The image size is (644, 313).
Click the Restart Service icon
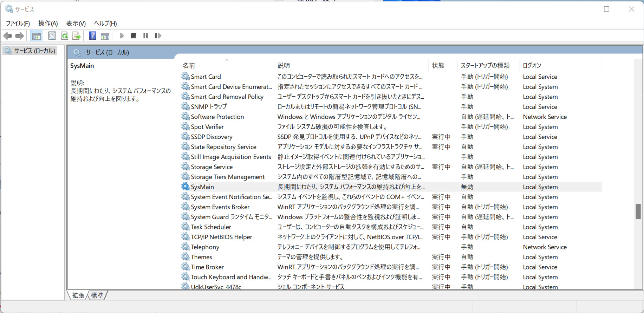click(x=158, y=36)
